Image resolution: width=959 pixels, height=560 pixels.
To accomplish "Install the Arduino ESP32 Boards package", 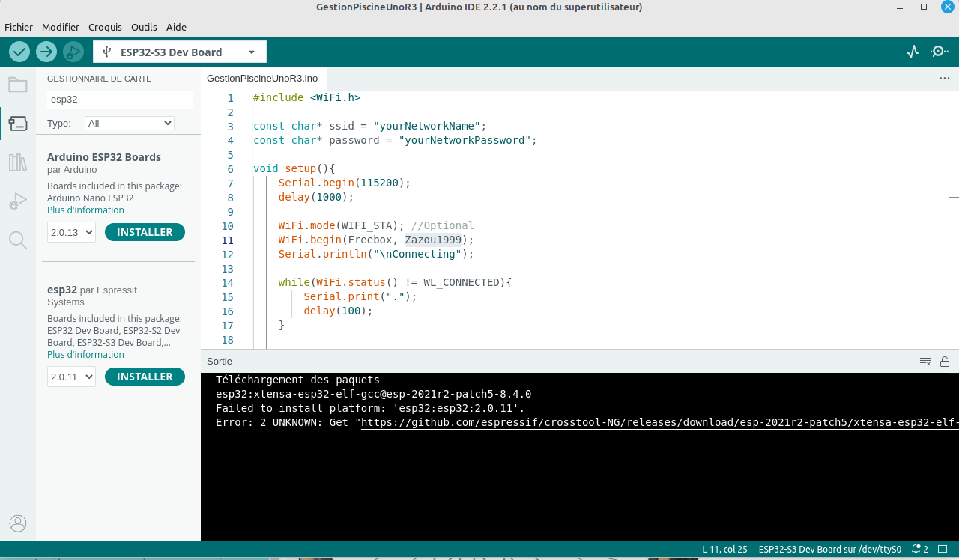I will [145, 232].
